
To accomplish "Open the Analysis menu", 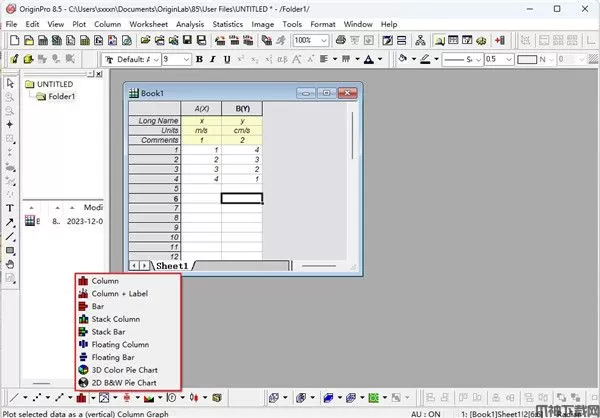I will pyautogui.click(x=189, y=23).
